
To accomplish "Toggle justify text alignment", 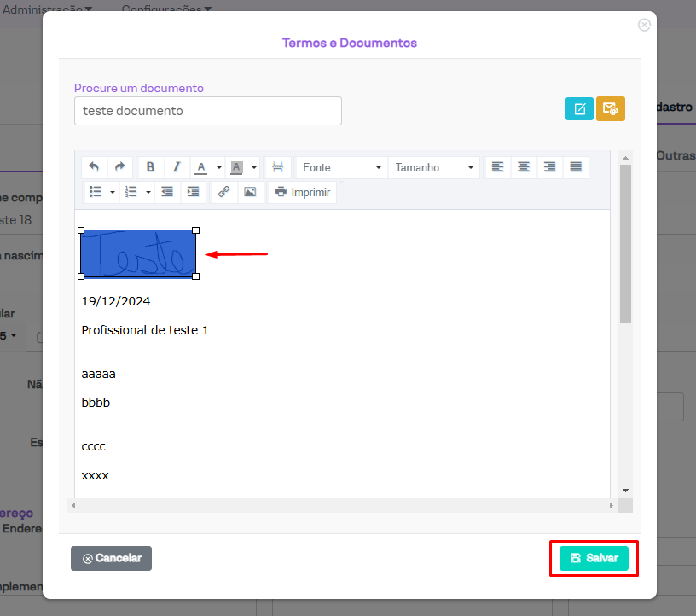I will click(576, 167).
